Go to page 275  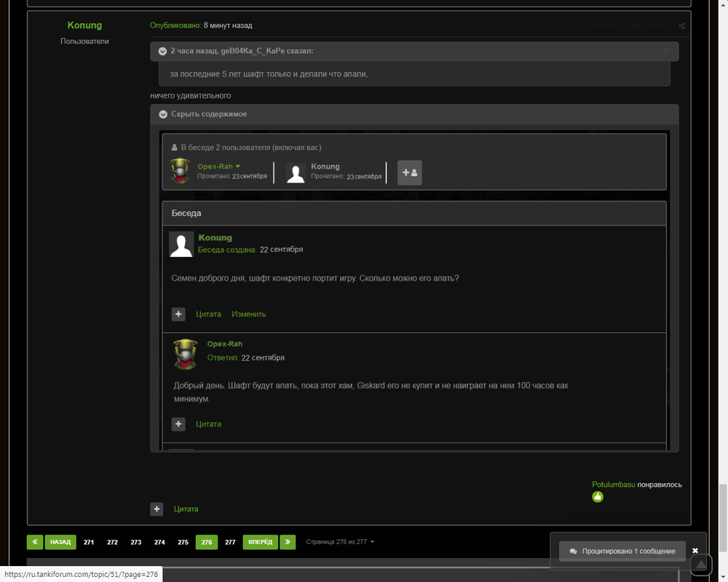tap(183, 542)
